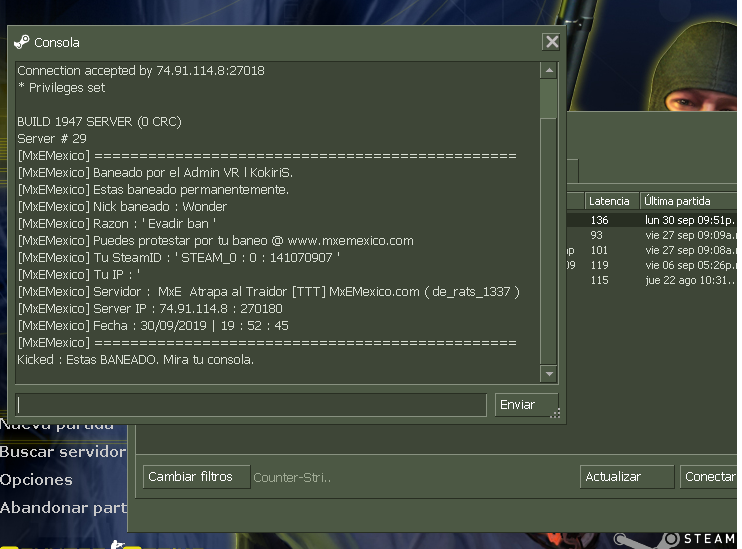Image resolution: width=742 pixels, height=549 pixels.
Task: Click console line 'Fecha : 30/09/2019'
Action: pos(153,326)
